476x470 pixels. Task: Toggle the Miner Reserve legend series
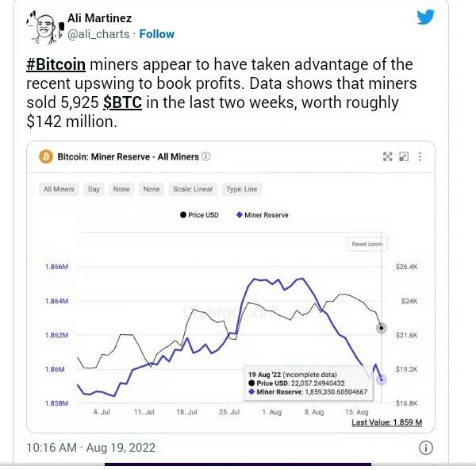pyautogui.click(x=263, y=215)
